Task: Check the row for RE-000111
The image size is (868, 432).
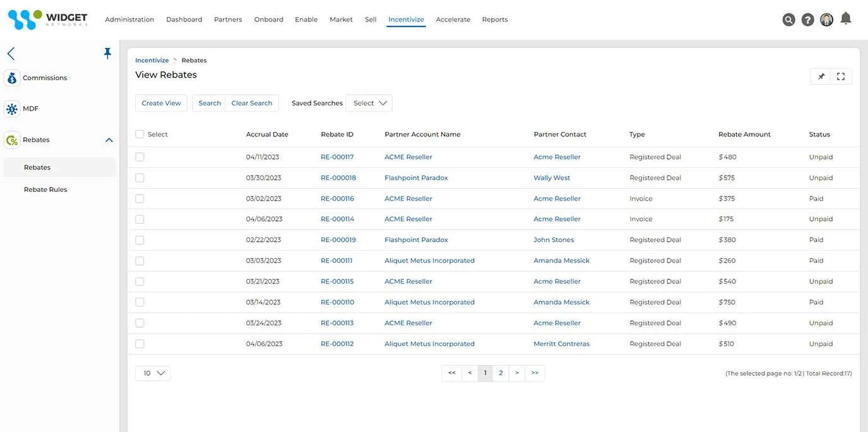Action: point(140,260)
